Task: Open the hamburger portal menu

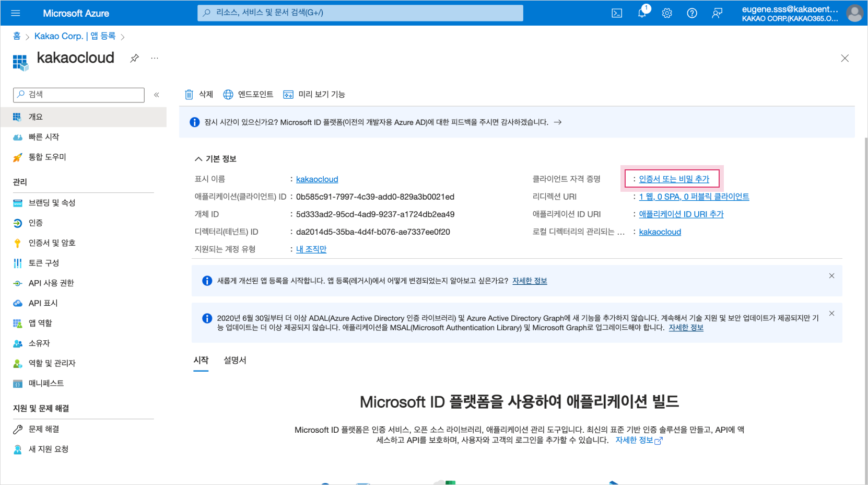Action: (16, 13)
